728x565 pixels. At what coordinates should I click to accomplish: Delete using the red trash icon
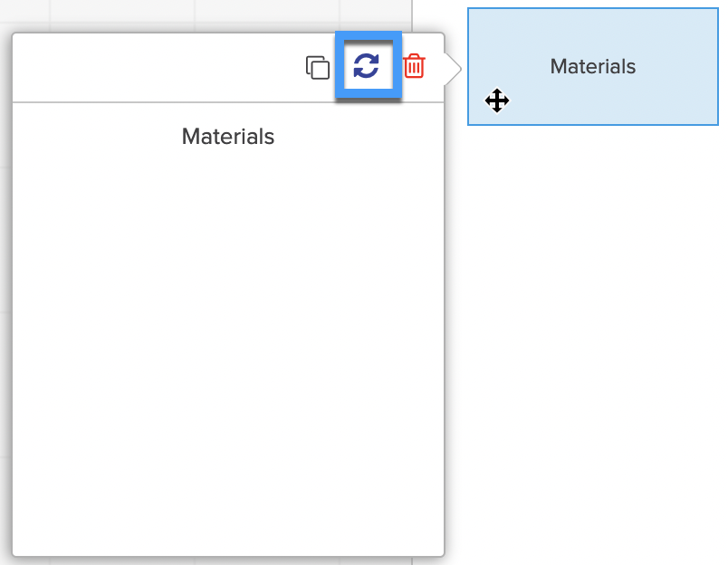pos(414,66)
